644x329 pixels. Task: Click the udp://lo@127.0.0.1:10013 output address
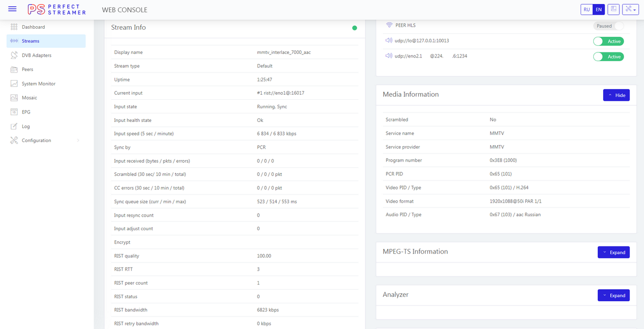[422, 41]
